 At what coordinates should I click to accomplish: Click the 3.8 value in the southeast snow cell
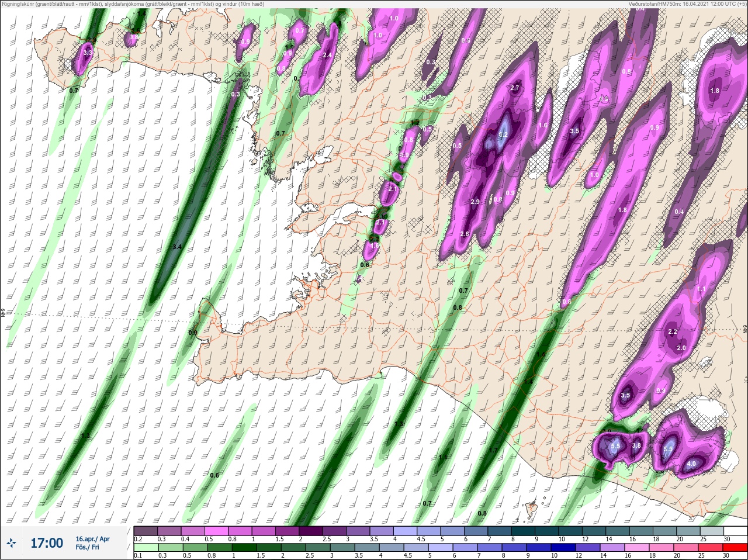click(637, 445)
